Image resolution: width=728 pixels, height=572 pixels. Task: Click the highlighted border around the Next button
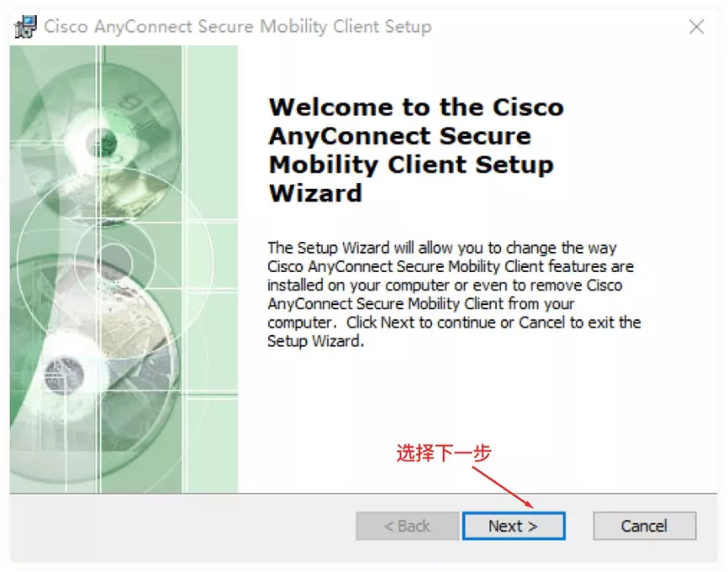(x=514, y=512)
